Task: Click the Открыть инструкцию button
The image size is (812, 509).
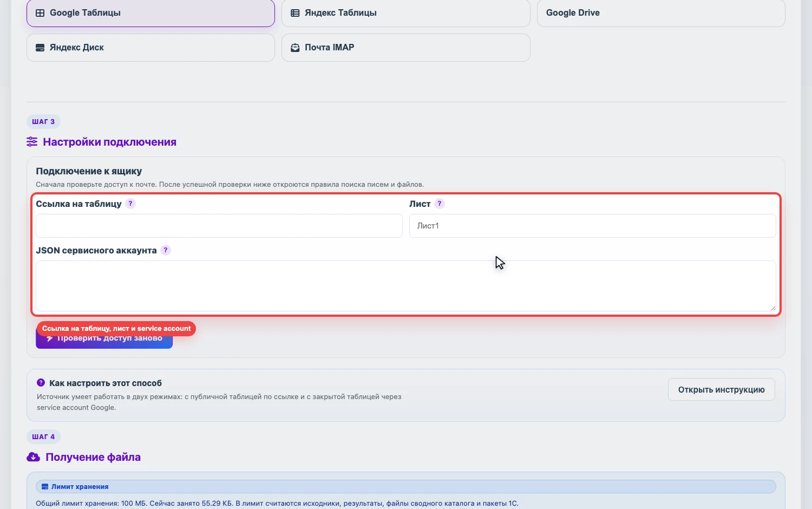Action: coord(722,390)
